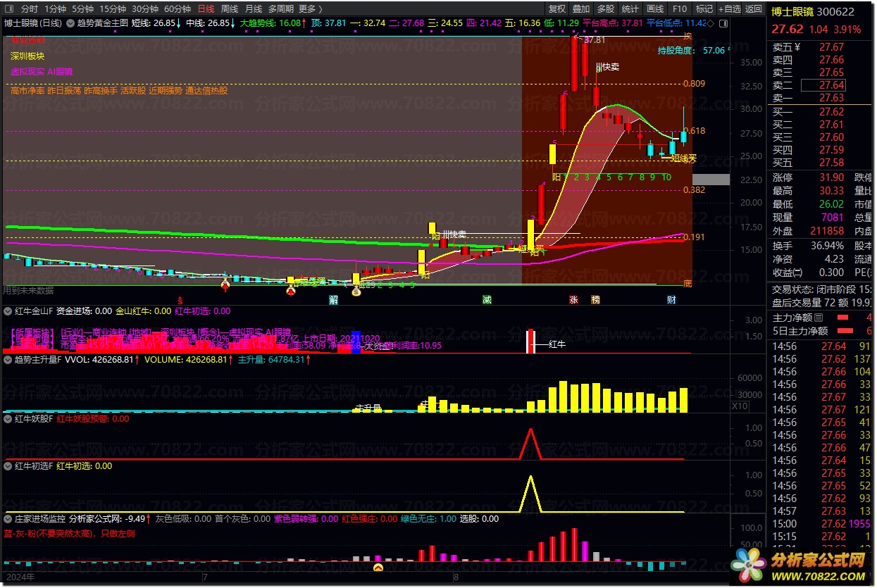Toggle the panel icon at main chart header's right end
Viewport: 877px width, 588px height.
tap(723, 23)
